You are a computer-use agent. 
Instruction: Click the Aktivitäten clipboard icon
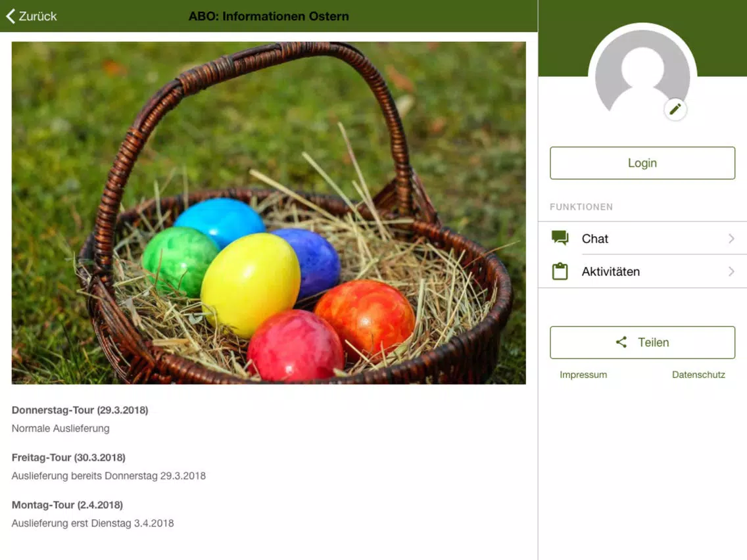(560, 271)
